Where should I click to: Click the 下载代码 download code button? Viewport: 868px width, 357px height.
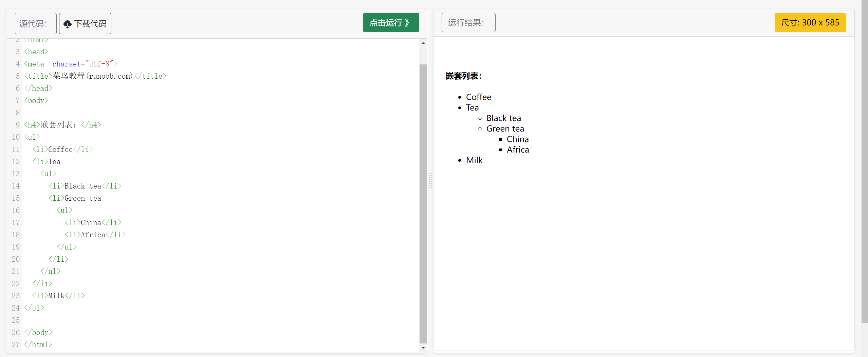point(85,24)
